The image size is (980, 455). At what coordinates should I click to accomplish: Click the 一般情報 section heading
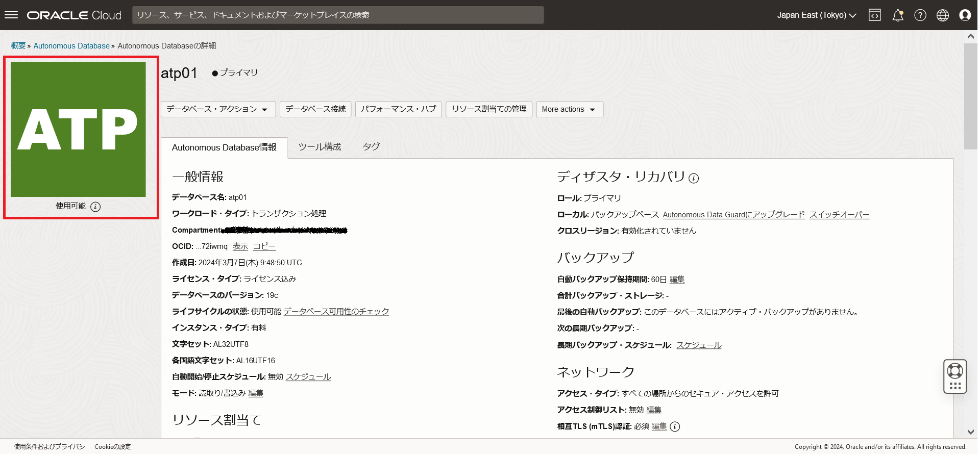pyautogui.click(x=198, y=177)
